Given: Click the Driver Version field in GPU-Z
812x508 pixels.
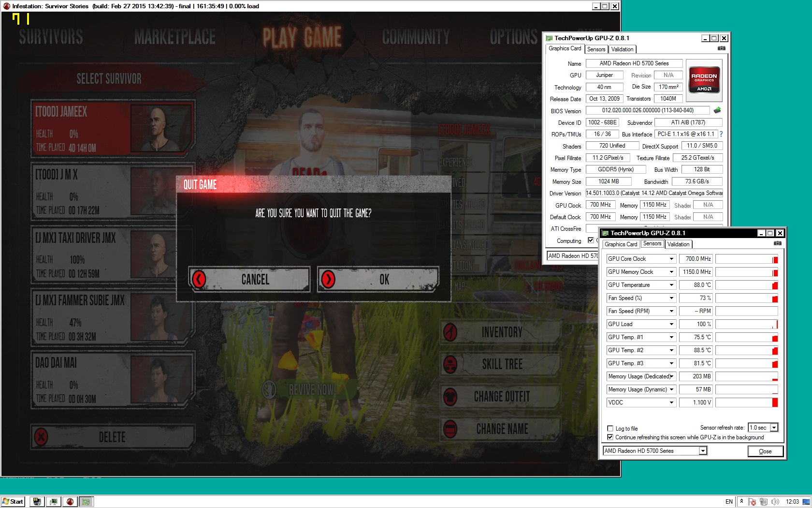Looking at the screenshot, I should coord(654,193).
